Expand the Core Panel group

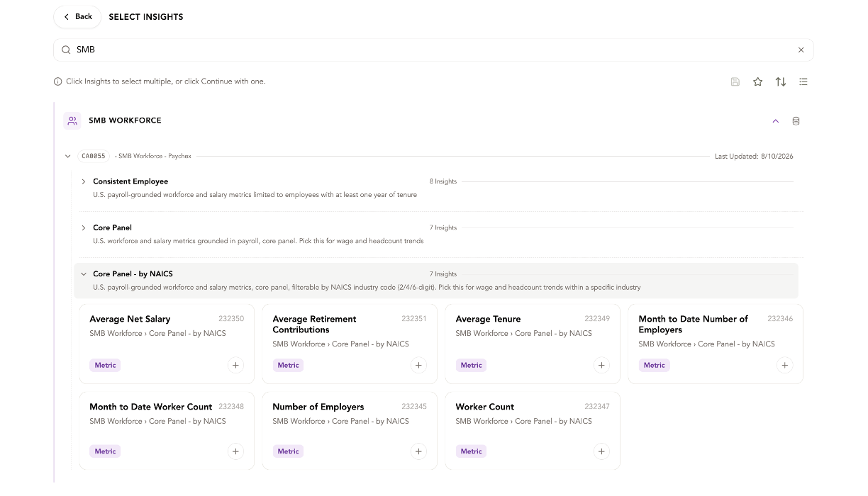[84, 227]
